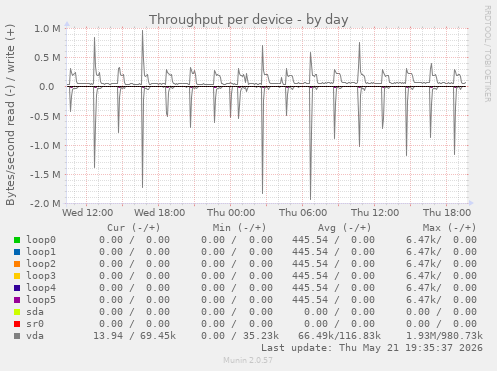Click the 'Bytes/second read (-) / write (+)' axis title
The image size is (497, 371).
tap(10, 115)
